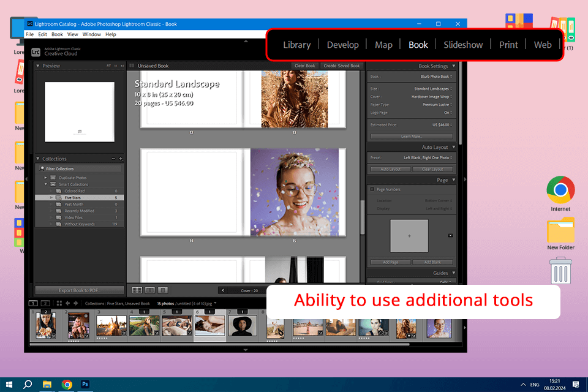The width and height of the screenshot is (588, 392).
Task: Switch to Single Page View icon
Action: 162,290
